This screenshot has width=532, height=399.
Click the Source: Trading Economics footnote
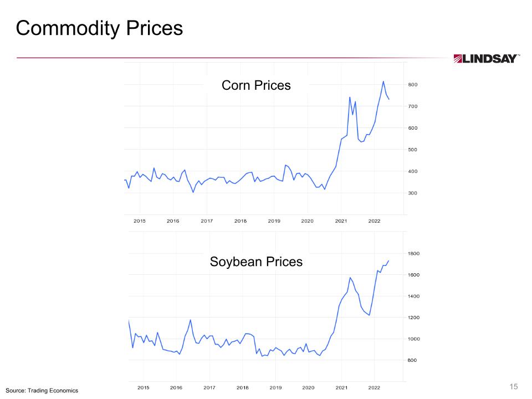click(x=42, y=391)
